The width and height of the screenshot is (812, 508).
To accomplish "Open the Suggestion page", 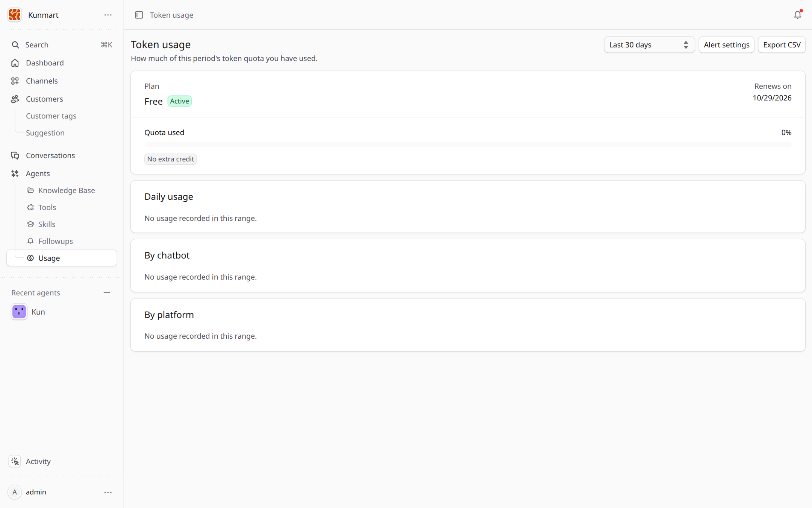I will [x=45, y=133].
